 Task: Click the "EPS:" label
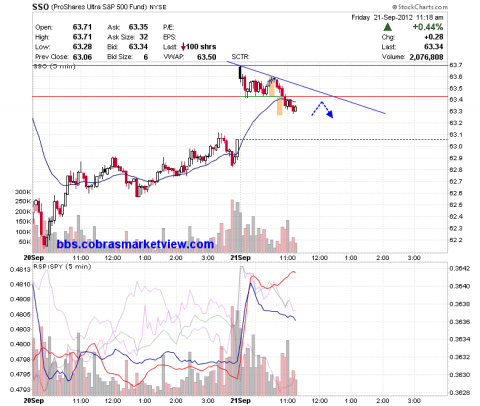[169, 37]
